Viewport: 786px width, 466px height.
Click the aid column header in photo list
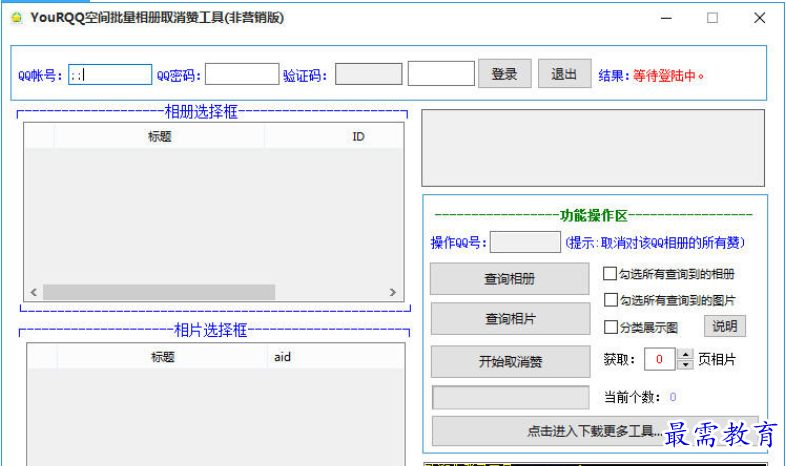pyautogui.click(x=336, y=357)
